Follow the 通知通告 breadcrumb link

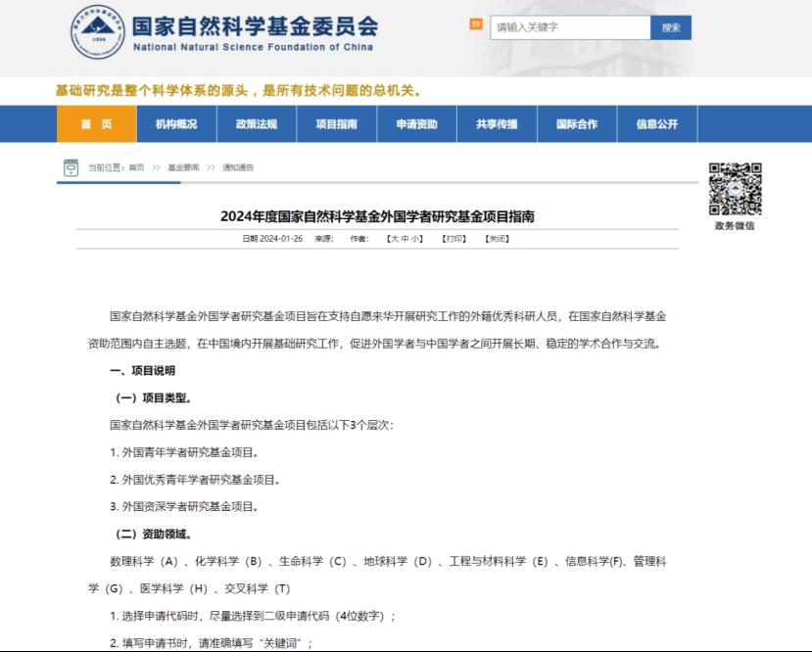238,168
